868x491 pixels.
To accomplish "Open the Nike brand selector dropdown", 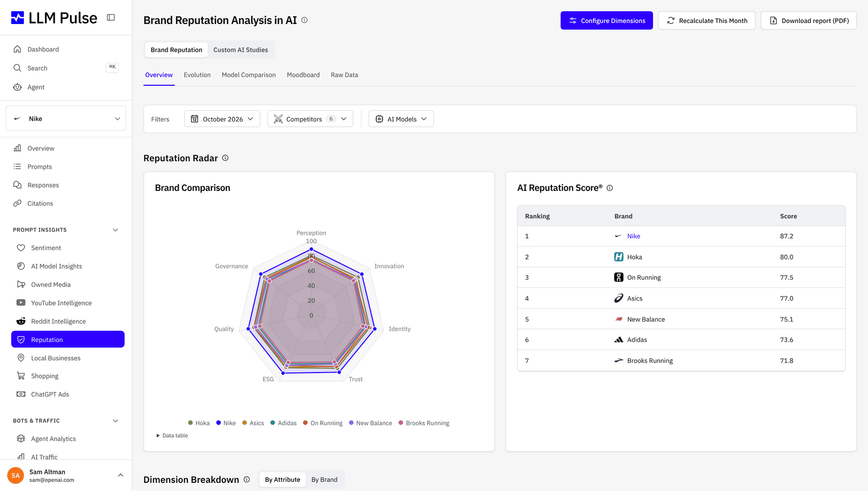I will tap(66, 118).
